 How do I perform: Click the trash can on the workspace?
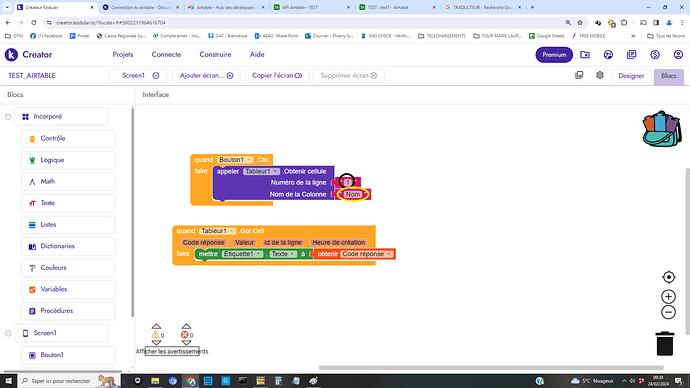pos(665,344)
